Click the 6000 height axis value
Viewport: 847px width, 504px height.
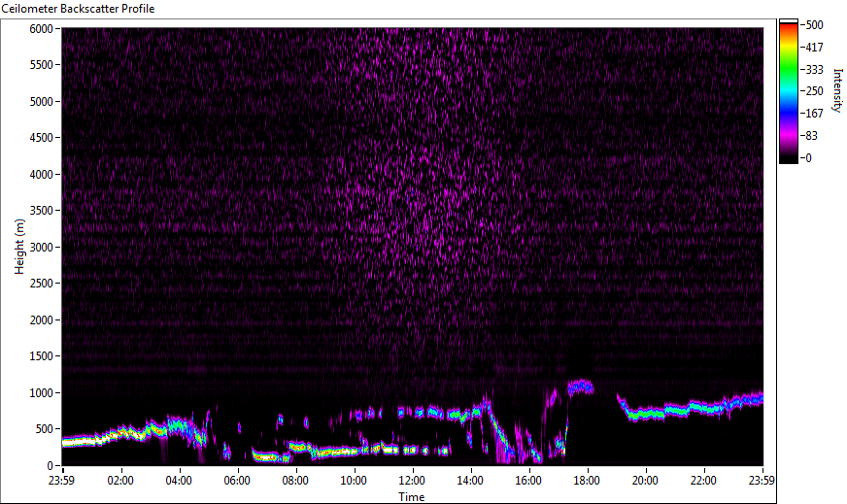click(x=41, y=28)
